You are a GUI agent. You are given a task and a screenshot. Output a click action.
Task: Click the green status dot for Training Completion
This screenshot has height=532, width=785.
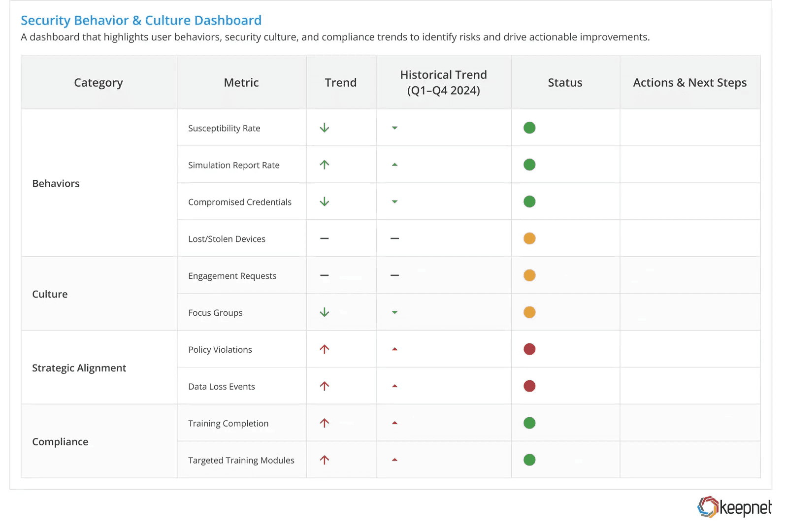[x=529, y=423]
